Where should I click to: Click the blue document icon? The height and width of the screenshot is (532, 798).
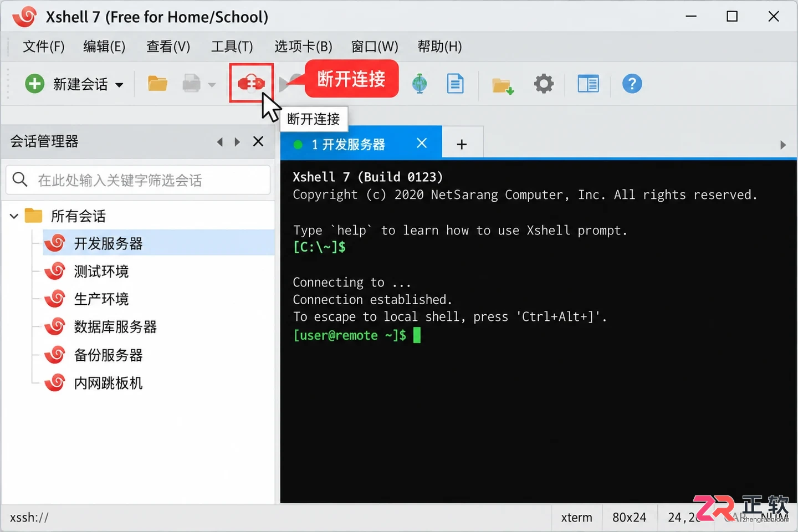455,84
